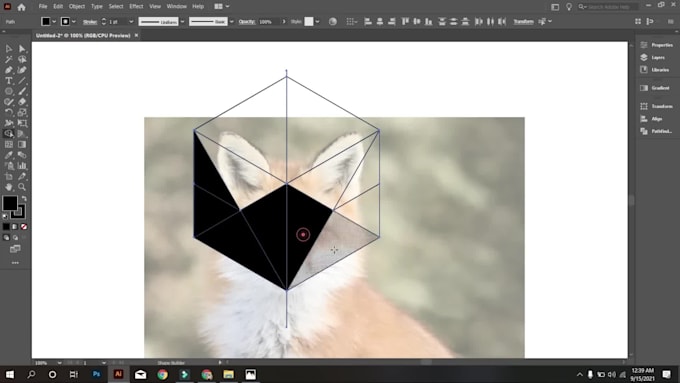Open variable width profile dropdown
The width and height of the screenshot is (680, 383).
183,21
